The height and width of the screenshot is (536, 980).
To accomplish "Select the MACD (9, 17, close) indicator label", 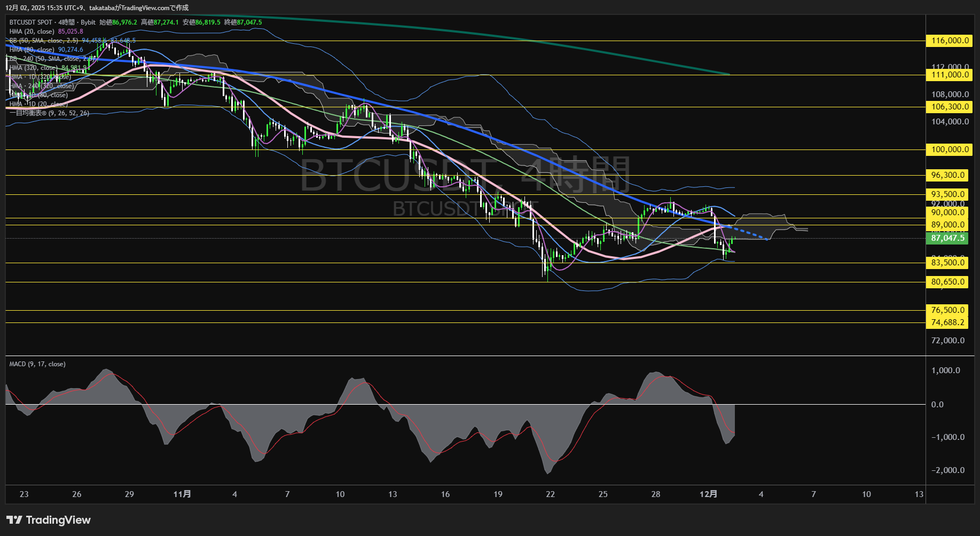I will pos(36,364).
